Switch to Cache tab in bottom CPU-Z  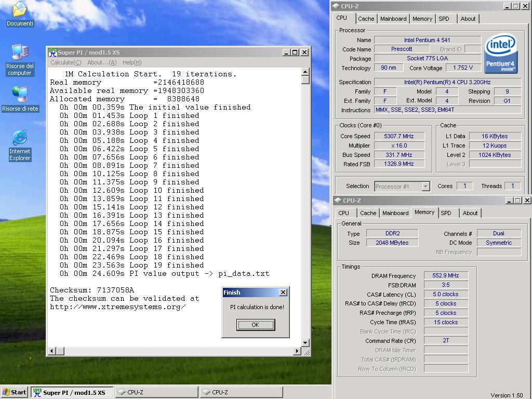[x=368, y=213]
